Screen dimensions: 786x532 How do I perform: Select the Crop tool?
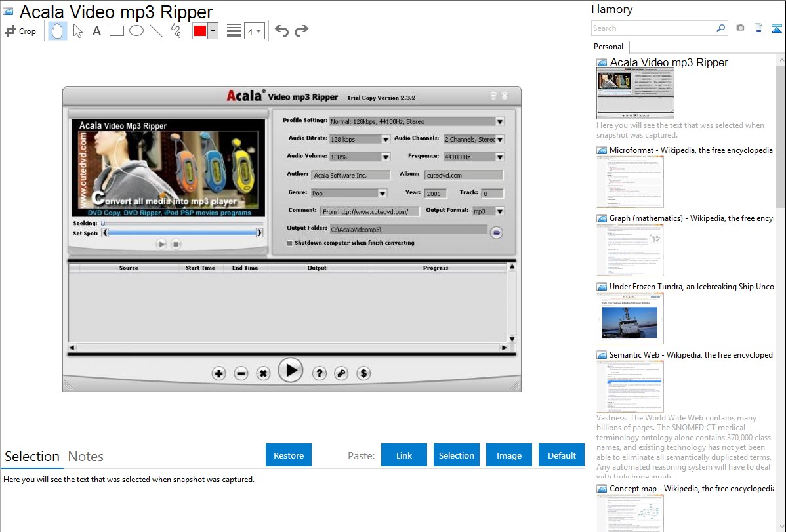click(x=20, y=31)
